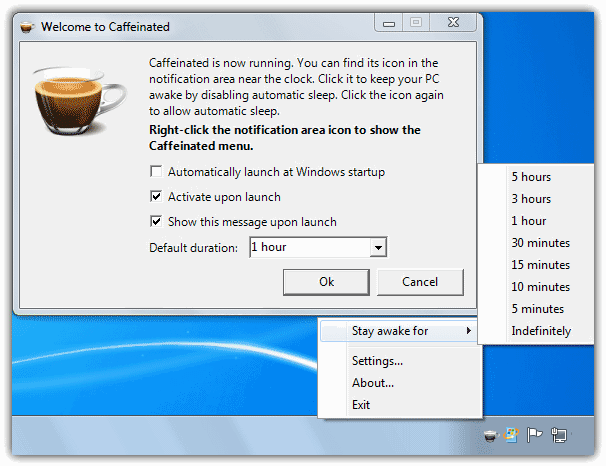The height and width of the screenshot is (466, 606).
Task: Open the Default duration dropdown arrow
Action: click(x=378, y=247)
